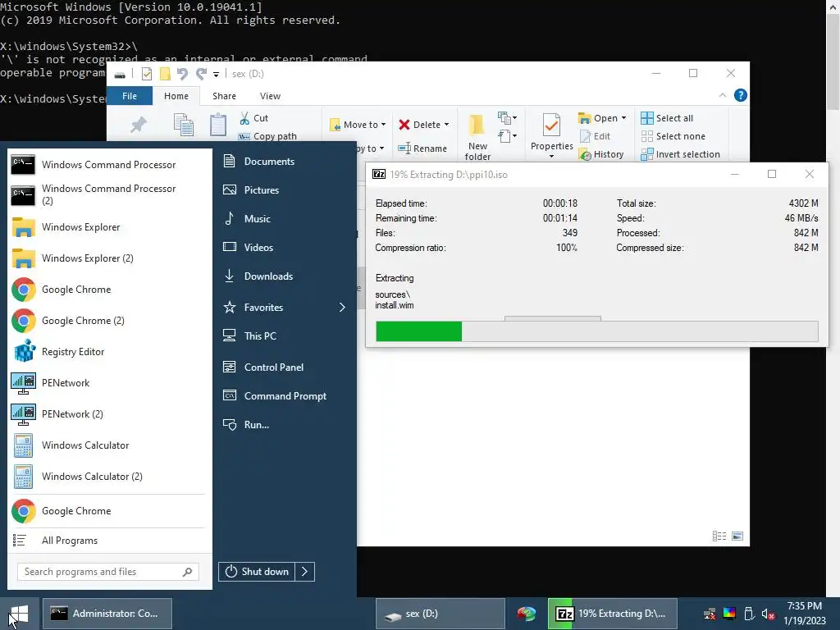Launch PENetwork
This screenshot has height=630, width=840.
coord(107,383)
